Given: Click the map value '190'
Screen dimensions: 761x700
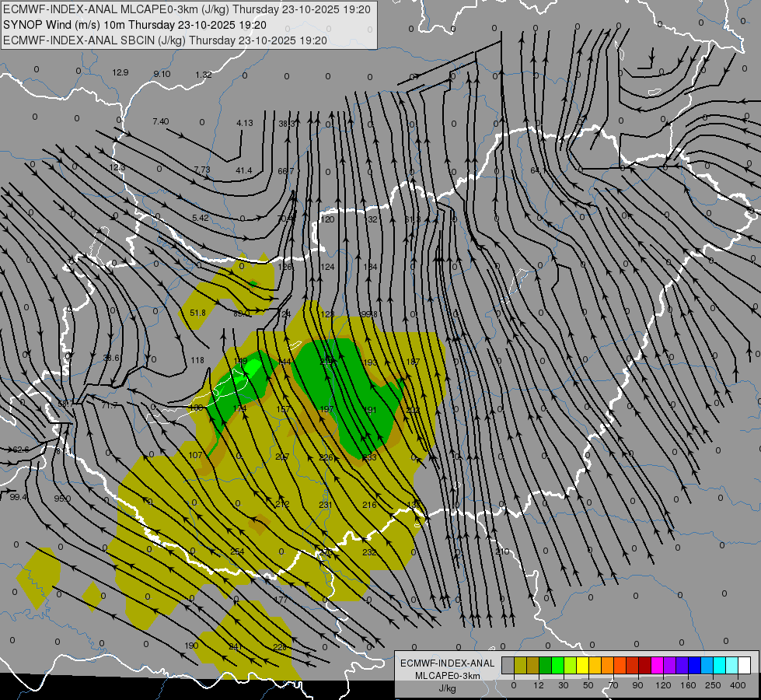Looking at the screenshot, I should [192, 646].
